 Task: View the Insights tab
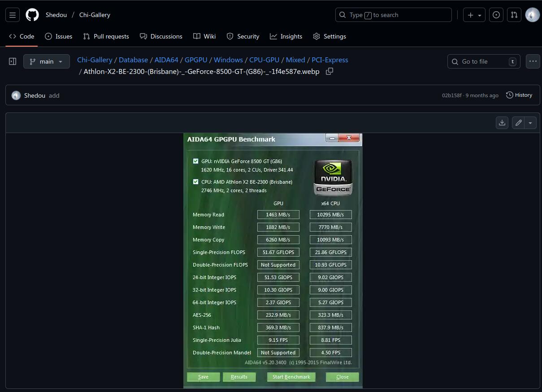click(286, 36)
